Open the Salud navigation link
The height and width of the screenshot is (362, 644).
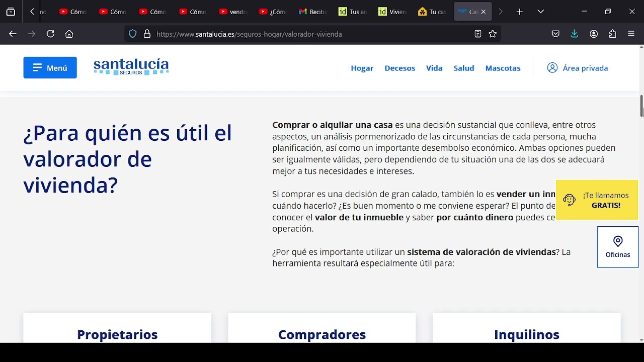(x=464, y=68)
